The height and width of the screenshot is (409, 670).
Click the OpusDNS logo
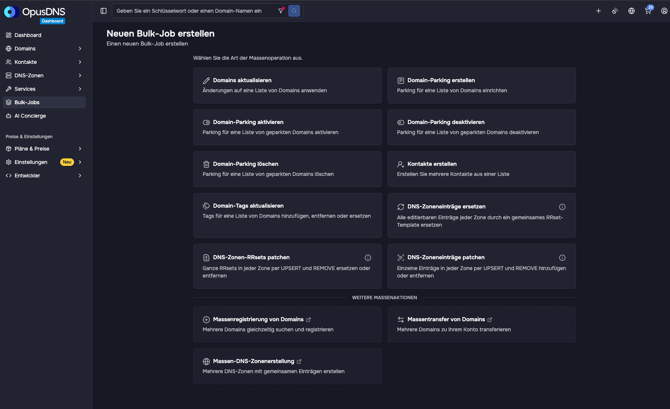point(35,12)
